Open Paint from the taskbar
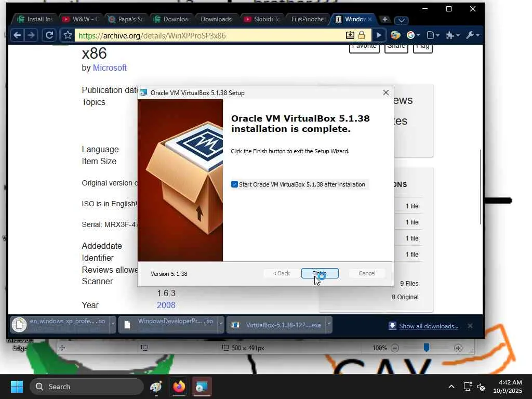The height and width of the screenshot is (399, 532). click(156, 387)
